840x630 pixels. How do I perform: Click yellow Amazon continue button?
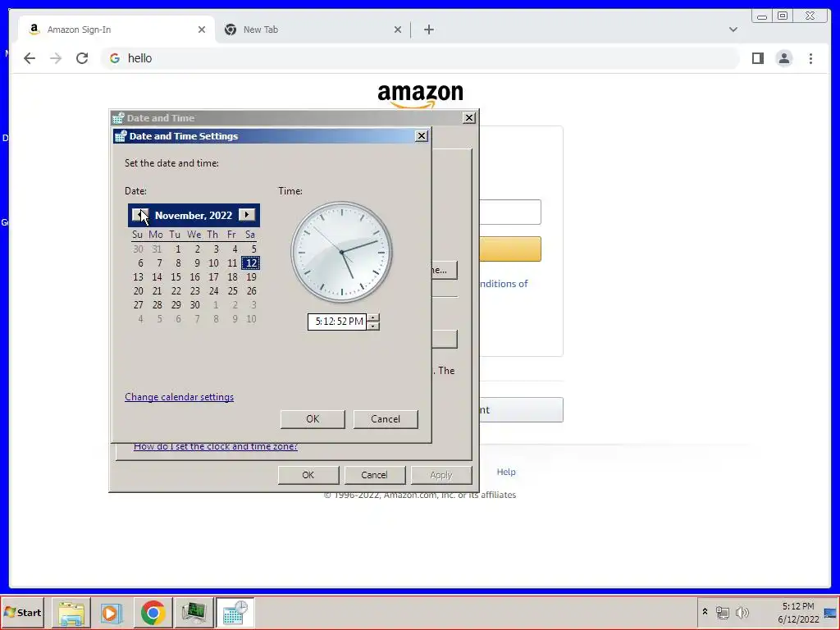[x=510, y=249]
